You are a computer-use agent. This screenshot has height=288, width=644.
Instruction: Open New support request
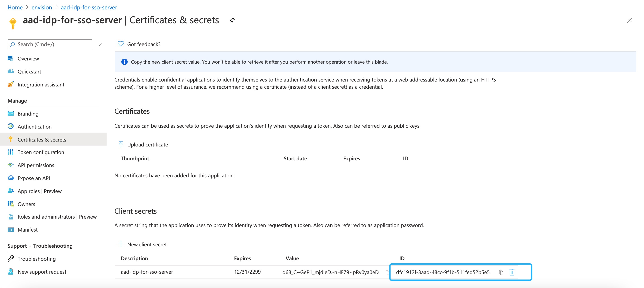tap(42, 271)
